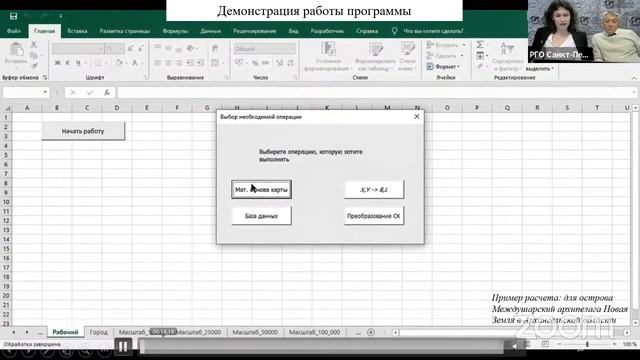Click the Sort and Filter icon

[507, 49]
